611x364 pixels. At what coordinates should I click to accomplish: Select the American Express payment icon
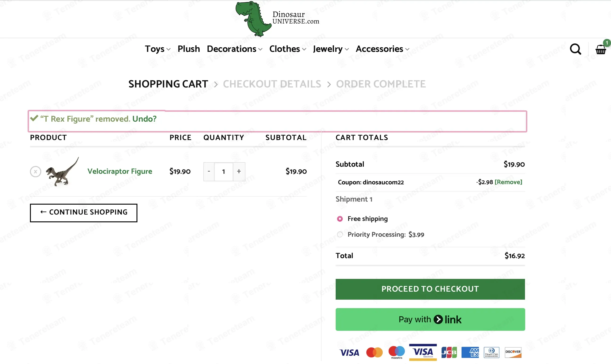(x=470, y=352)
